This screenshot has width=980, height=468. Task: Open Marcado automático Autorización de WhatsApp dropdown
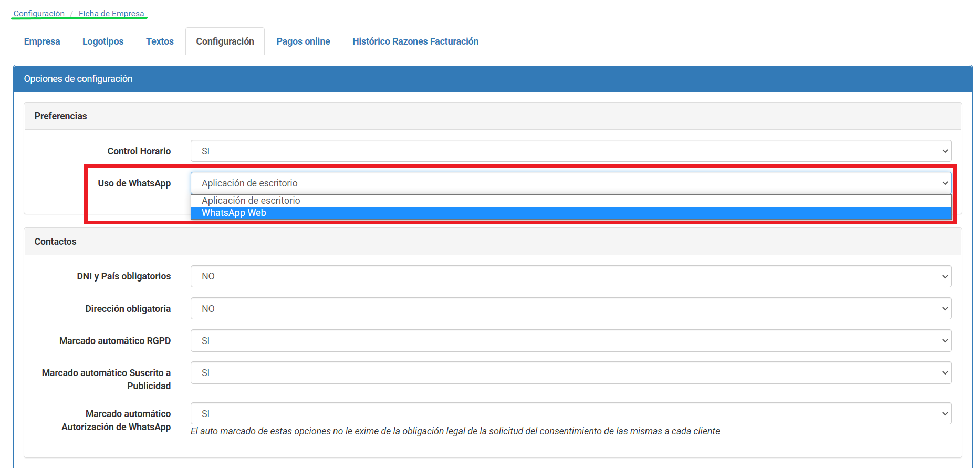571,413
